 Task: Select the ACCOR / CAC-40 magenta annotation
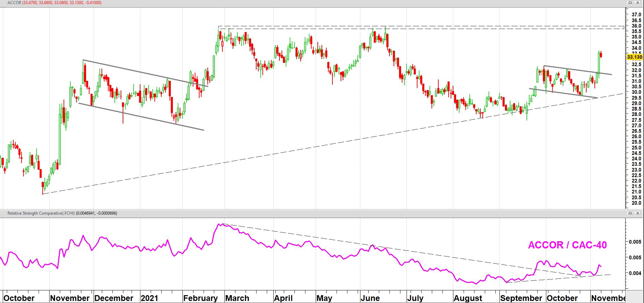coord(567,245)
